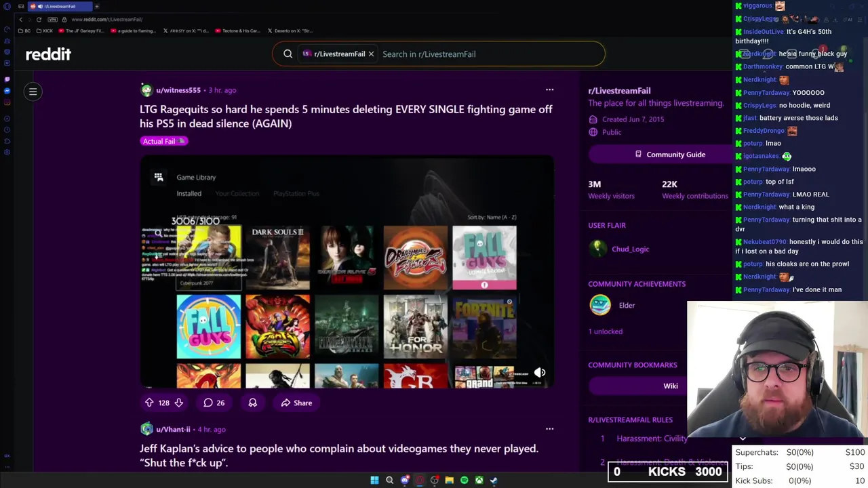
Task: Click '22K Weekly contributions' stat
Action: point(694,190)
